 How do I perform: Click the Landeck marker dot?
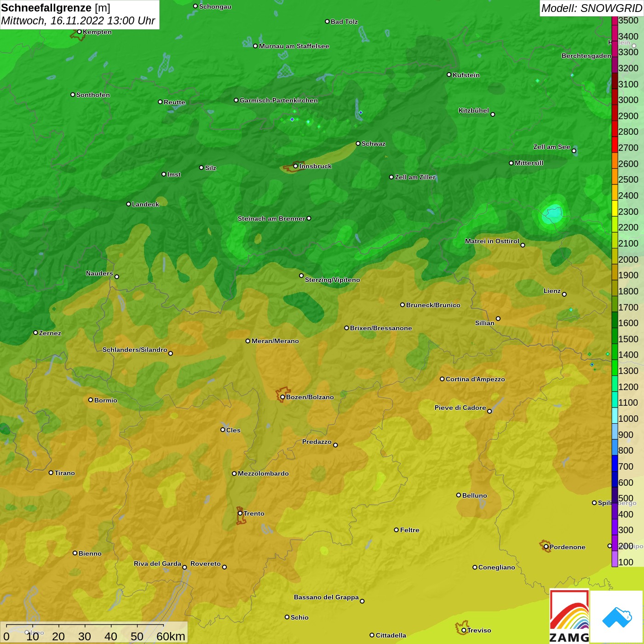click(x=128, y=204)
